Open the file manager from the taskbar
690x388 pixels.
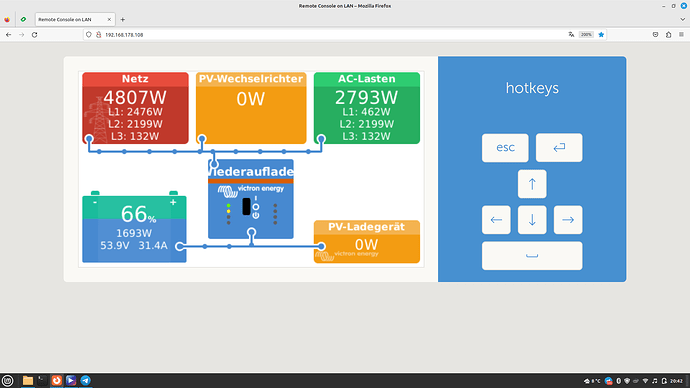click(x=28, y=381)
